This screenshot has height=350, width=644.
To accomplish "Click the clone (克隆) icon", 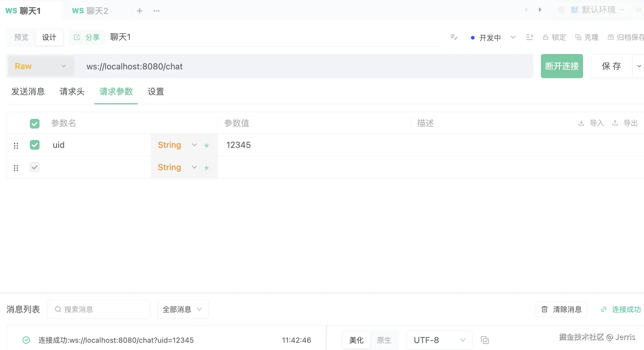I will [x=578, y=37].
